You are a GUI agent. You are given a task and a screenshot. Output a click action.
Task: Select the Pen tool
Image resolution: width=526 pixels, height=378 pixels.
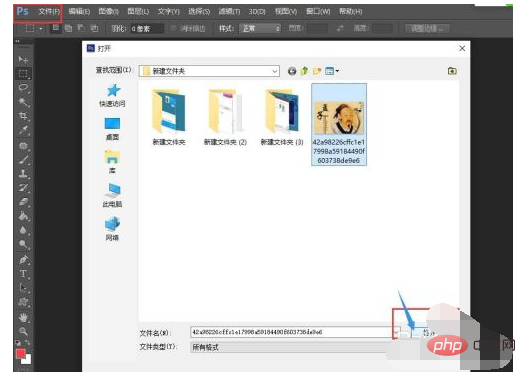[x=23, y=260]
